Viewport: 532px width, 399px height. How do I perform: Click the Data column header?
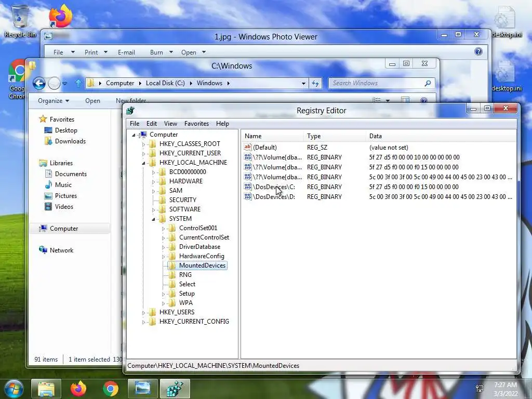tap(441, 136)
